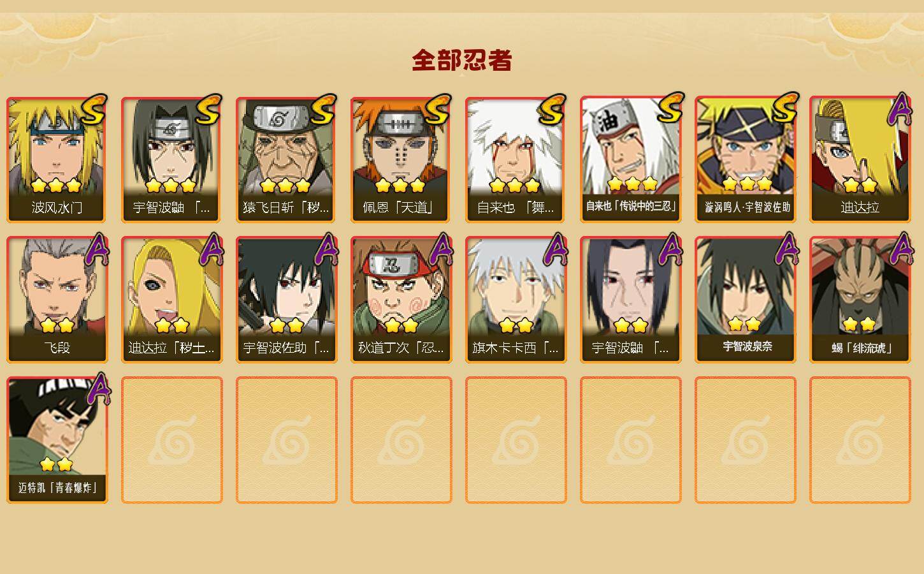Select the 蝎「绯流琥」 ninja card
Viewport: 924px width, 574px height.
click(x=860, y=300)
